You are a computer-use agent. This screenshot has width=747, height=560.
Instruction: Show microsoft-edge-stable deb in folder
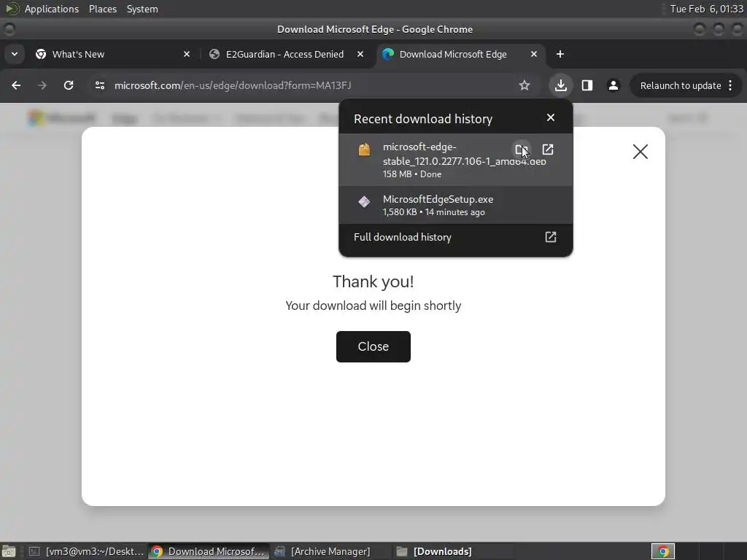pos(521,149)
